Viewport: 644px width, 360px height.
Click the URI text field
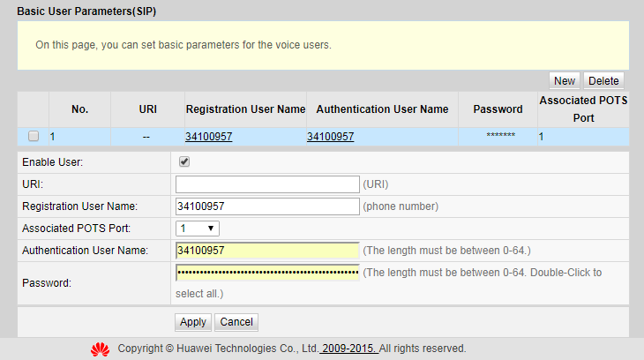[267, 184]
